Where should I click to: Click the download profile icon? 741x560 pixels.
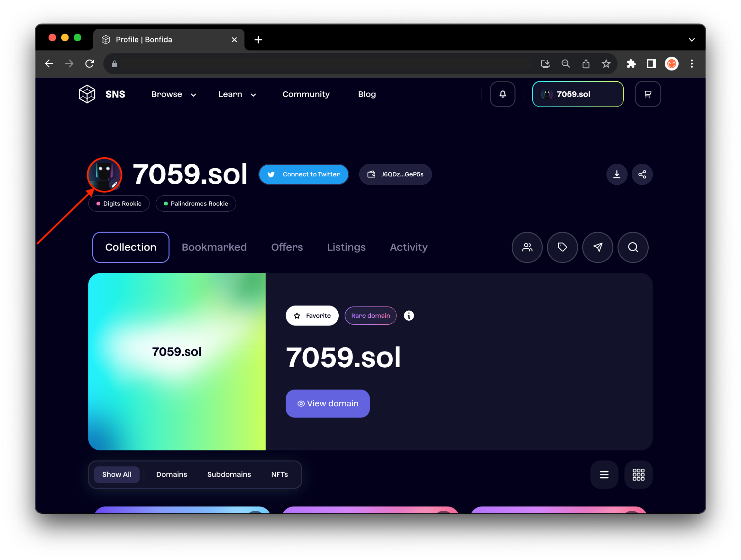(617, 174)
